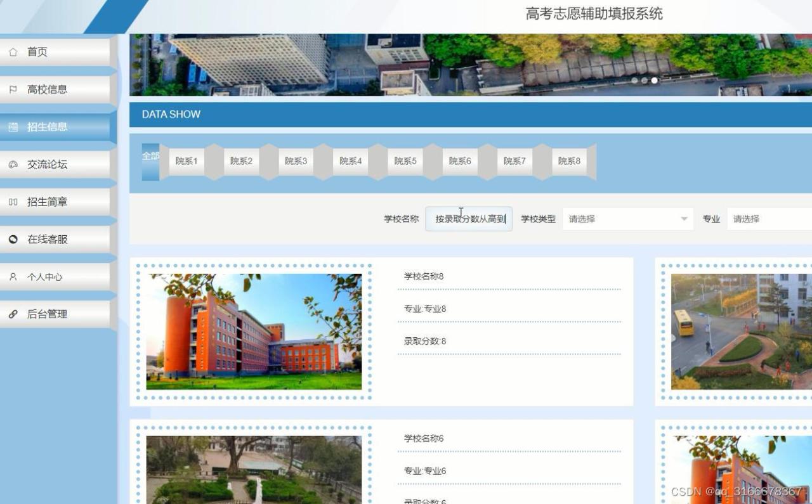Click the flag icon beside 高校信息
This screenshot has width=812, height=504.
tap(13, 89)
